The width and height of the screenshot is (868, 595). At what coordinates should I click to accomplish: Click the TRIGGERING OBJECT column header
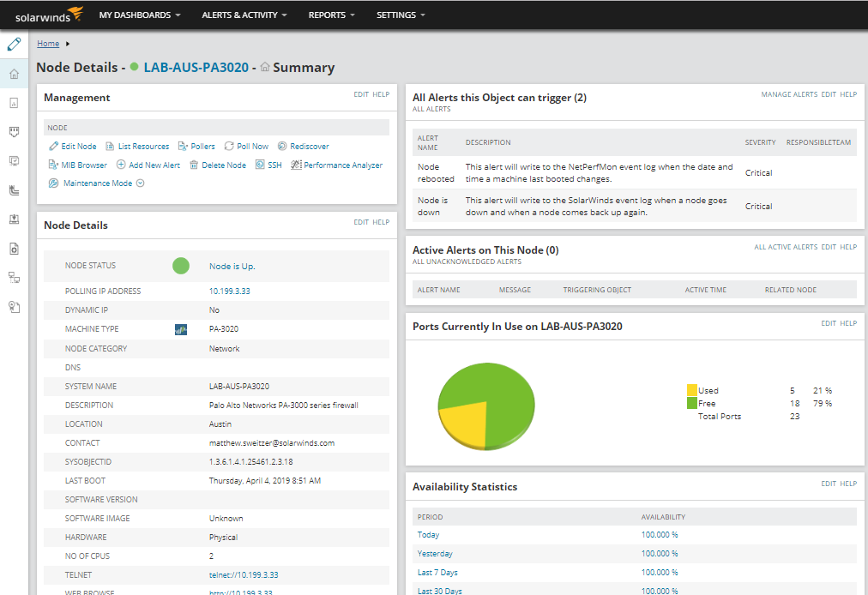[597, 290]
